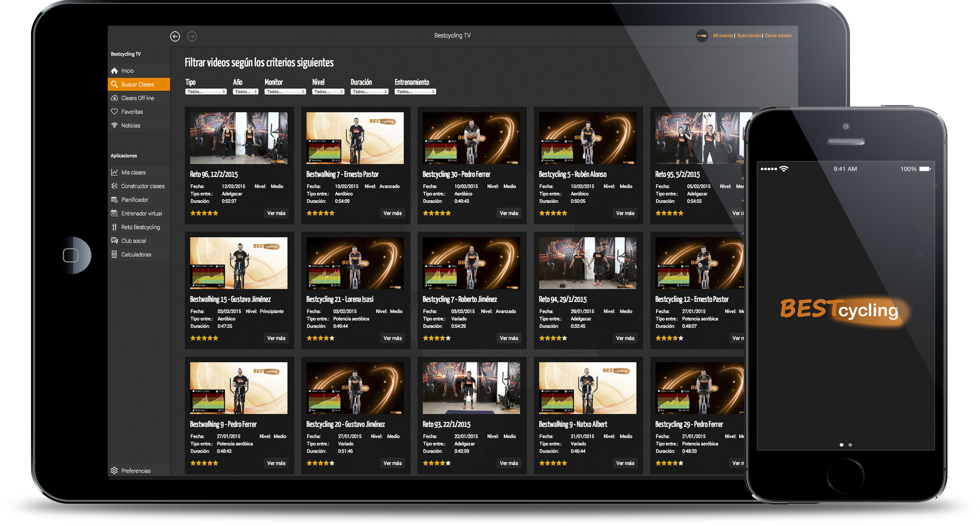Click the back arrow navigation icon

tap(175, 36)
